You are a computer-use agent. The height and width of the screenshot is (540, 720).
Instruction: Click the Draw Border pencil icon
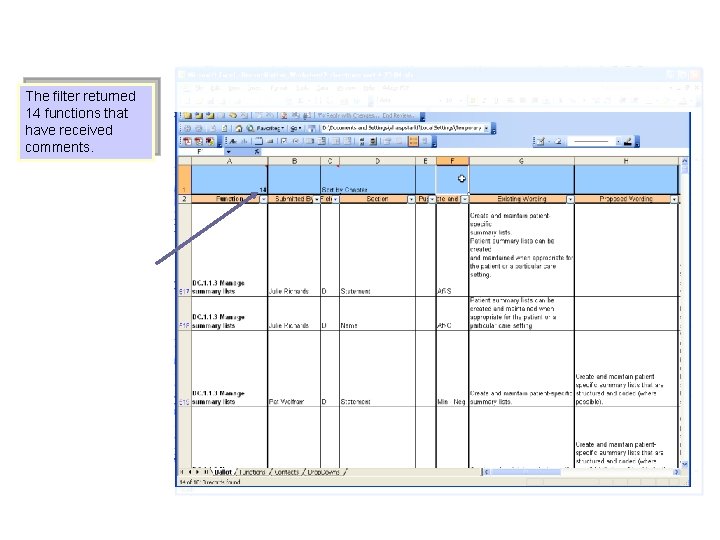(x=540, y=141)
